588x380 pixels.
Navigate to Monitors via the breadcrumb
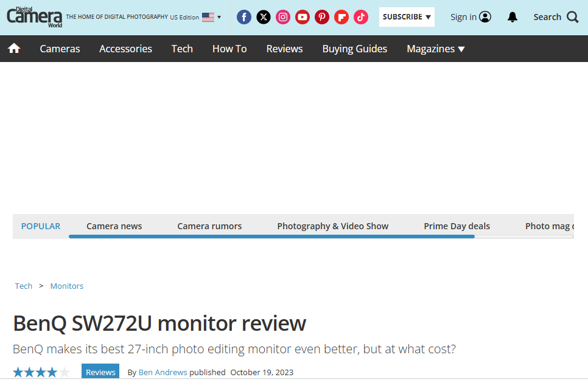coord(66,286)
